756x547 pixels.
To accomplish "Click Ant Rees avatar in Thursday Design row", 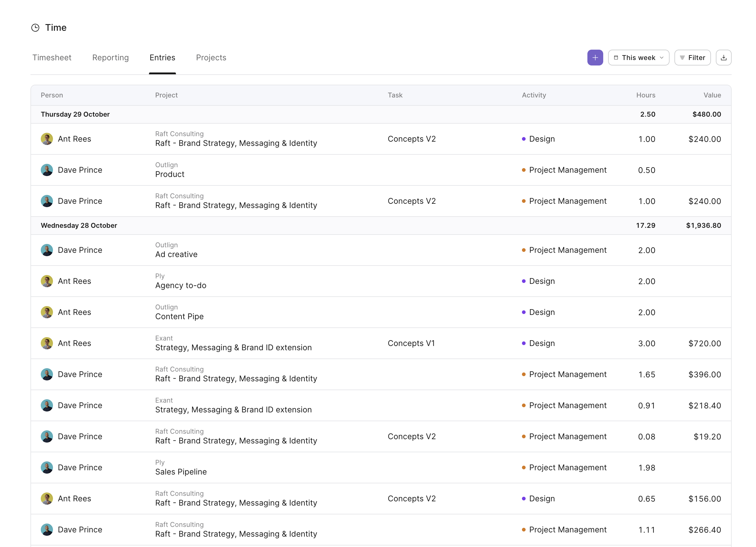I will 47,139.
